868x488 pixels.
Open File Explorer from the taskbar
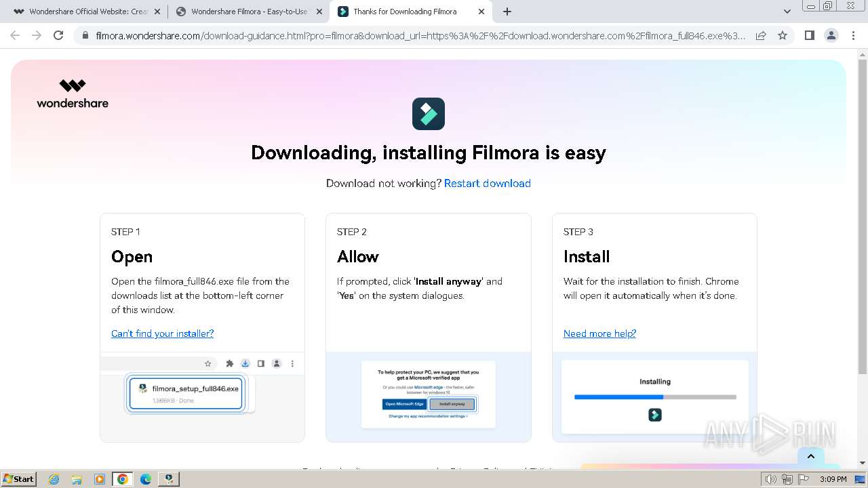77,479
